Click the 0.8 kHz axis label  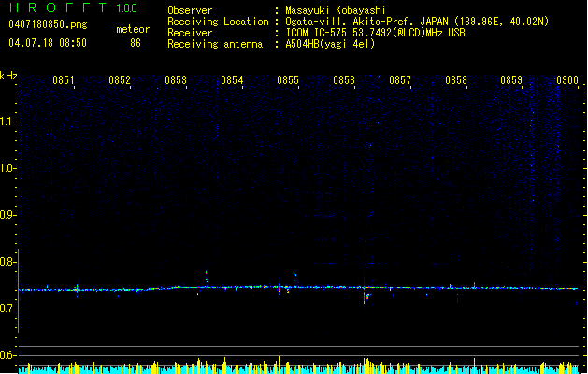[x=7, y=262]
